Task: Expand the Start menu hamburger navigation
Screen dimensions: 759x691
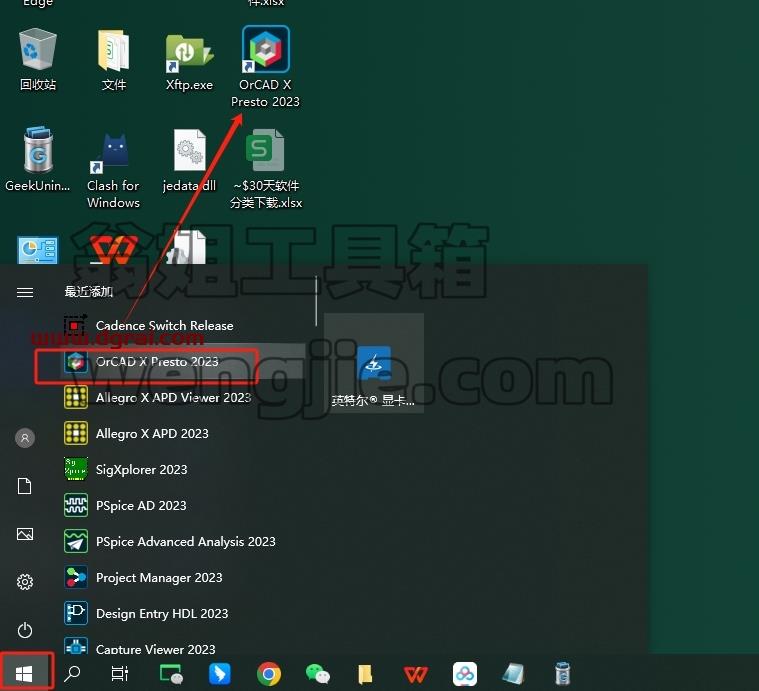Action: (x=25, y=292)
